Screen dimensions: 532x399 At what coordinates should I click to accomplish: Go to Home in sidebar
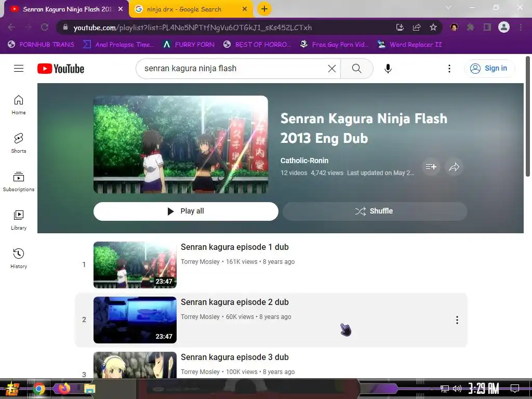tap(19, 105)
